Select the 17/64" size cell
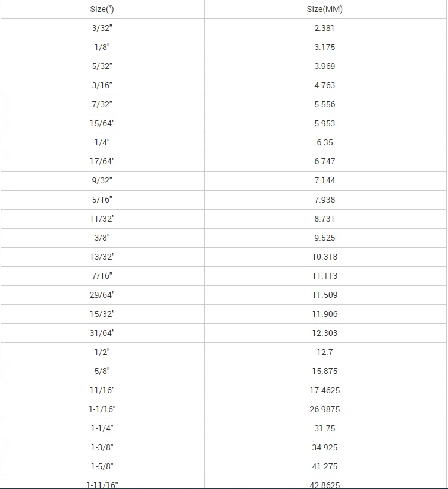 tap(102, 161)
